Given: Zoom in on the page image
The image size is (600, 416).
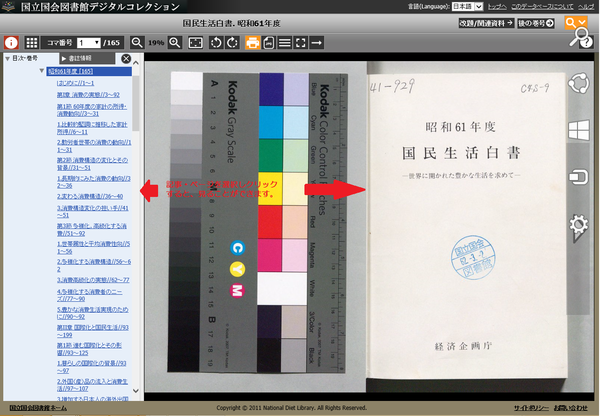Looking at the screenshot, I should (174, 42).
